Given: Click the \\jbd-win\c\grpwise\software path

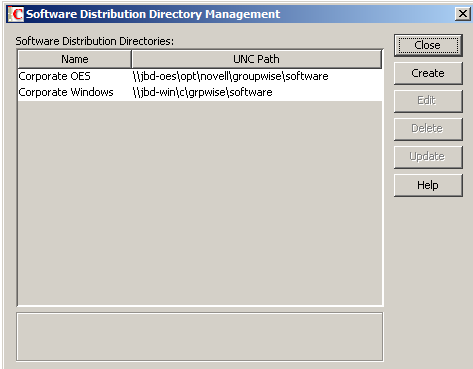Looking at the screenshot, I should [x=202, y=92].
